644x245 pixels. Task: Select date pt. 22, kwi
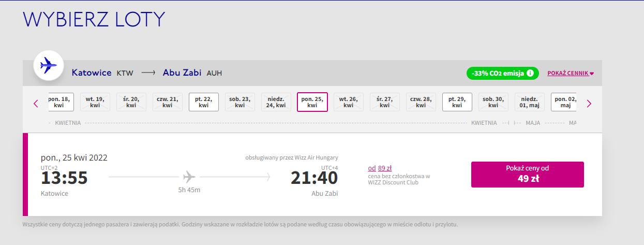(x=204, y=102)
